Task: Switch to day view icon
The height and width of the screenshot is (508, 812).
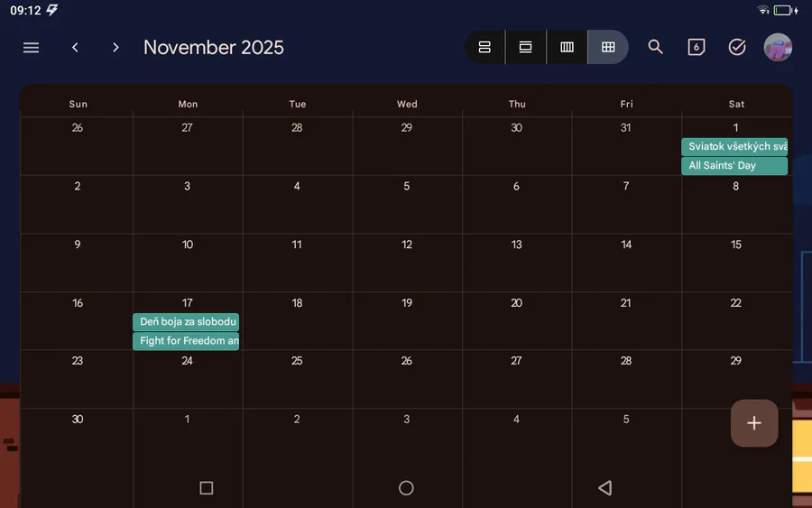Action: (x=526, y=47)
